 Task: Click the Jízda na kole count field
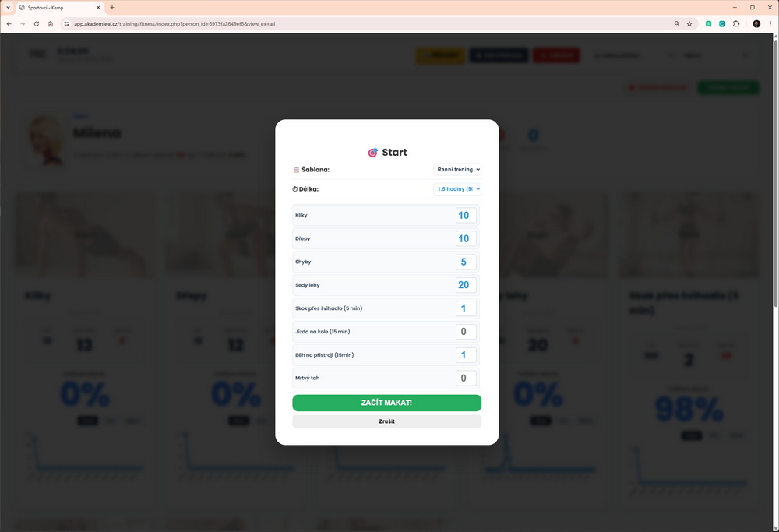pyautogui.click(x=466, y=332)
